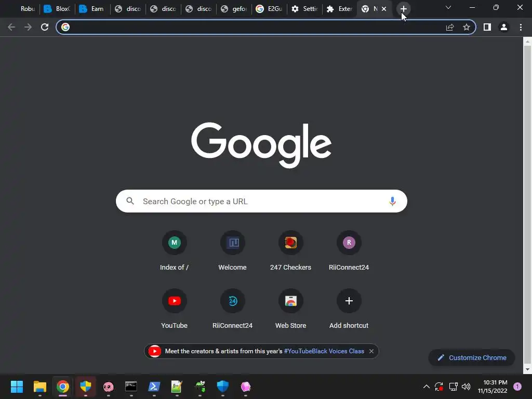The width and height of the screenshot is (532, 399).
Task: Open the Web Store shortcut
Action: point(291,309)
